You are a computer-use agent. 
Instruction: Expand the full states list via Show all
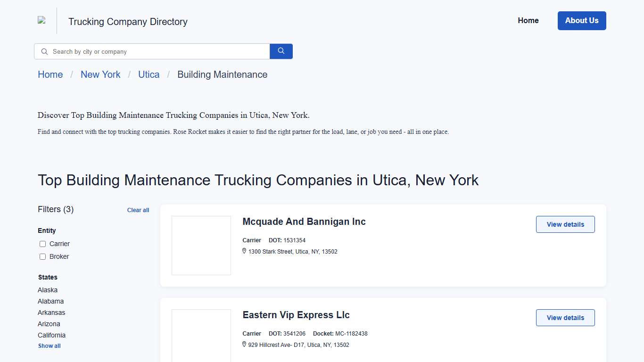[49, 346]
